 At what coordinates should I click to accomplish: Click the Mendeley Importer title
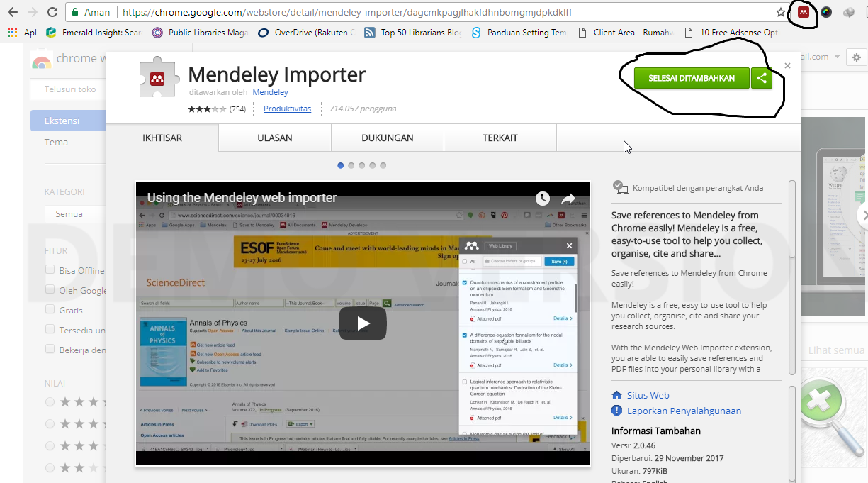[277, 74]
